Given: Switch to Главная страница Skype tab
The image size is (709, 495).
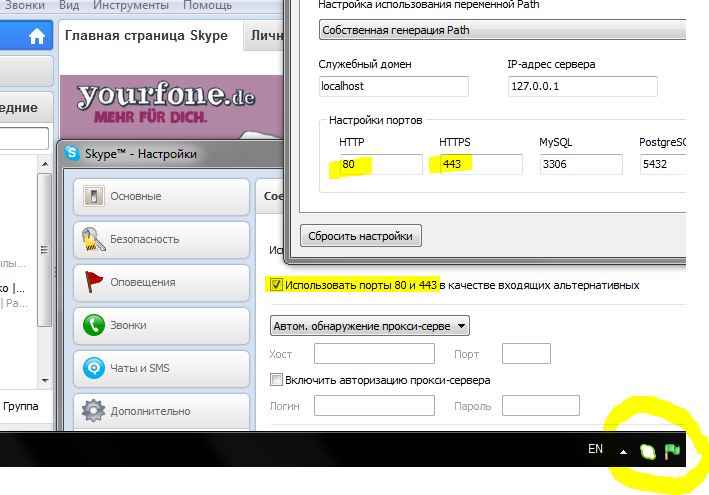Looking at the screenshot, I should pos(146,36).
